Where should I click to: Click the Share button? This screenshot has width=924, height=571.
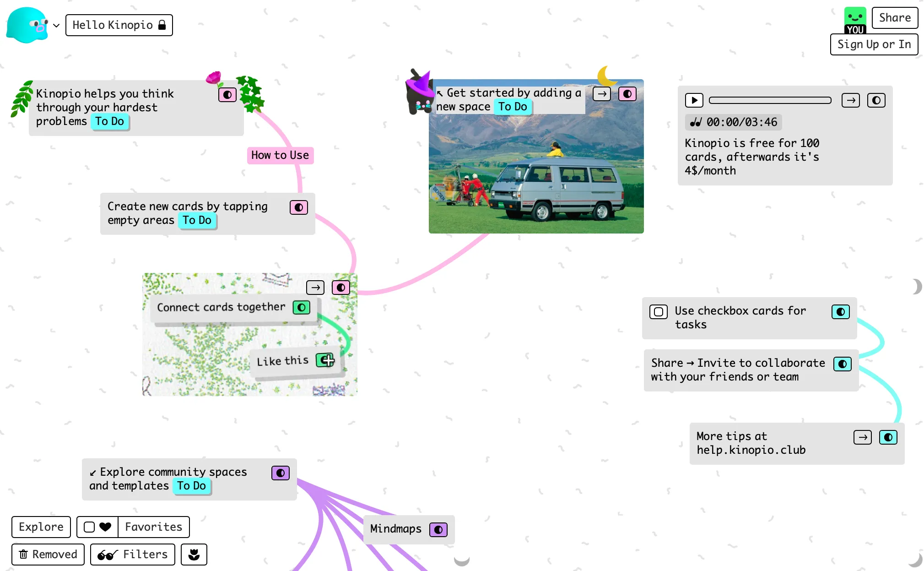894,17
